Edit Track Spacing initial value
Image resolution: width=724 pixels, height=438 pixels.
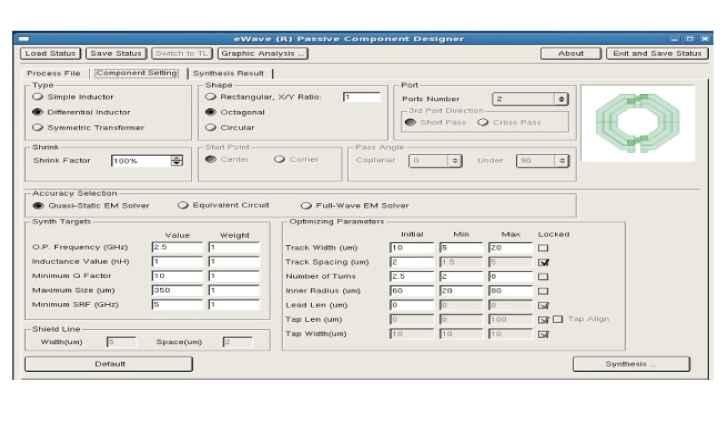tap(412, 262)
